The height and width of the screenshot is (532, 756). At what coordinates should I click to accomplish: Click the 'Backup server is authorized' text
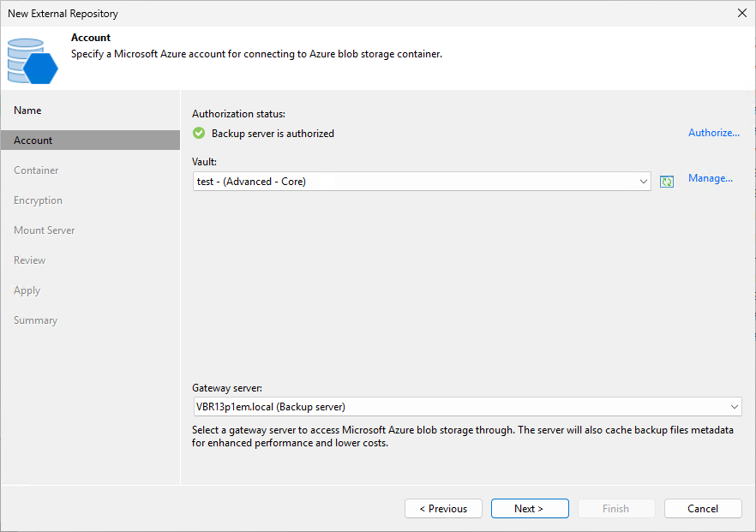(273, 134)
